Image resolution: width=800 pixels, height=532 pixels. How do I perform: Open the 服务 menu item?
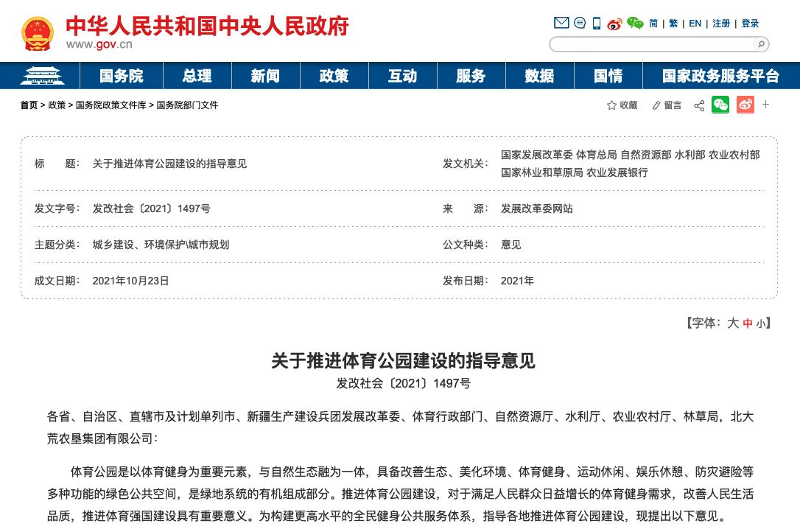(471, 75)
